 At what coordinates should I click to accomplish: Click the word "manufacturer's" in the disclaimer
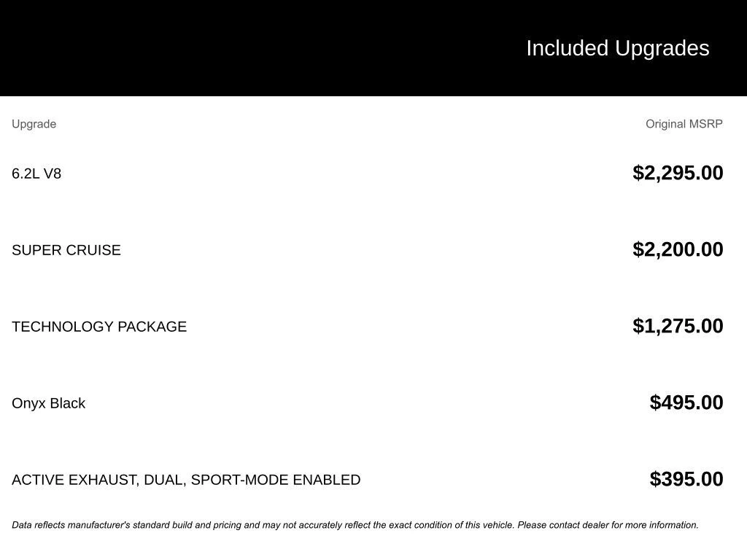click(99, 525)
